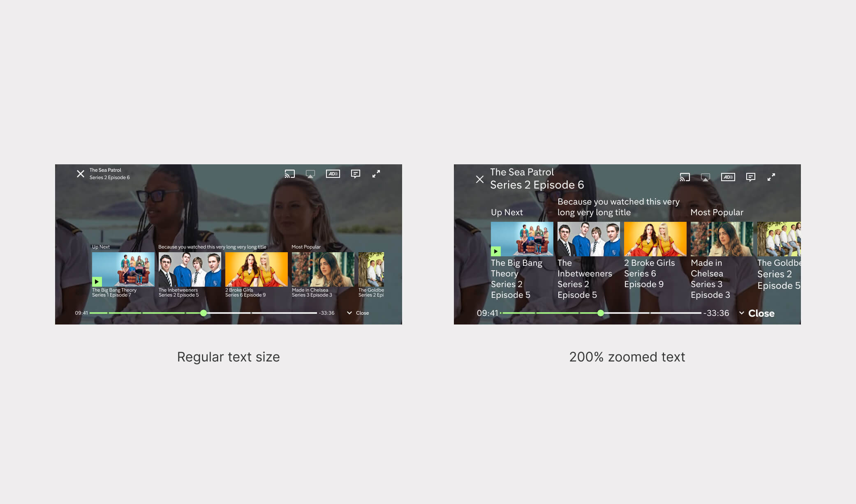Viewport: 856px width, 504px height.
Task: Click the AirPlay icon in left player
Action: pos(310,174)
